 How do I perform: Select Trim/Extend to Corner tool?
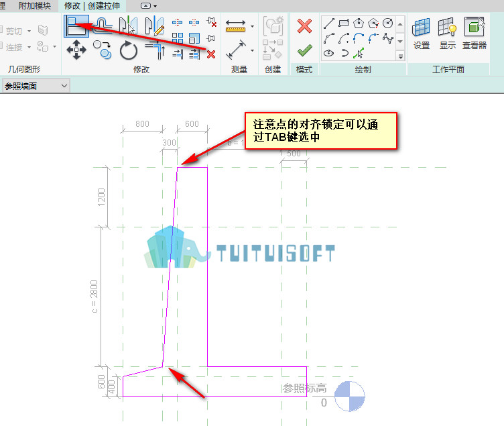155,50
